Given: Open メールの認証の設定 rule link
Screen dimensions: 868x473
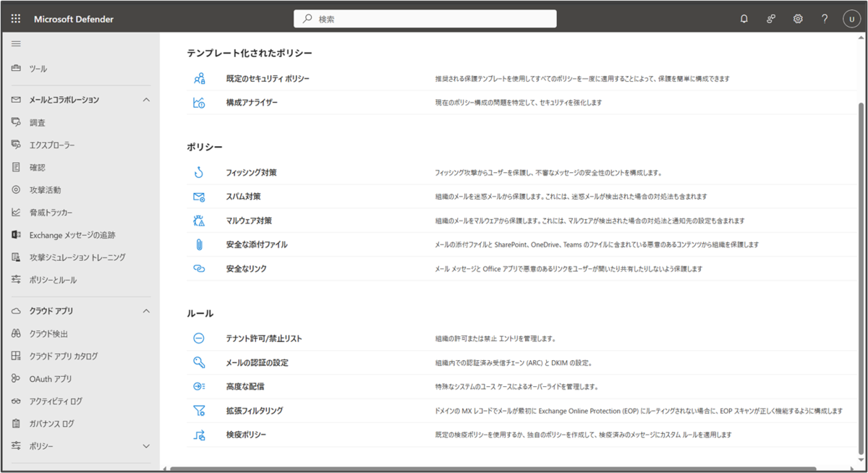Looking at the screenshot, I should click(x=258, y=362).
